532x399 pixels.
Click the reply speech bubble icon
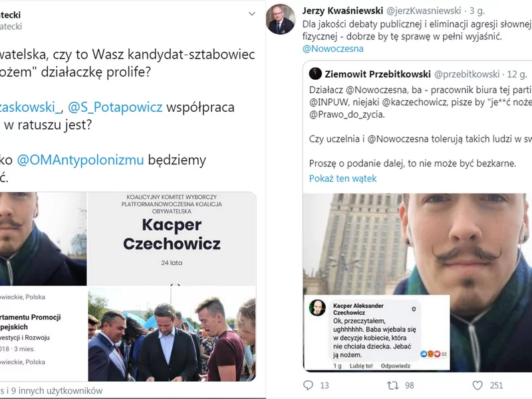point(308,385)
